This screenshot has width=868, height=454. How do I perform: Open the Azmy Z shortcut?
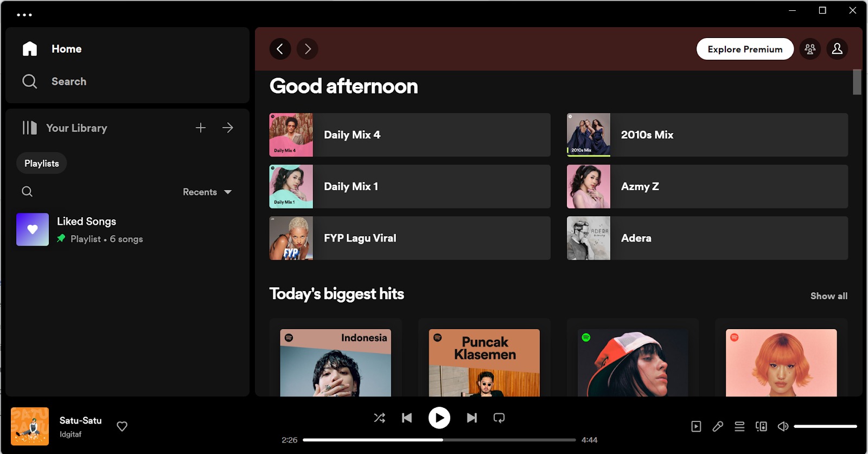pyautogui.click(x=707, y=186)
